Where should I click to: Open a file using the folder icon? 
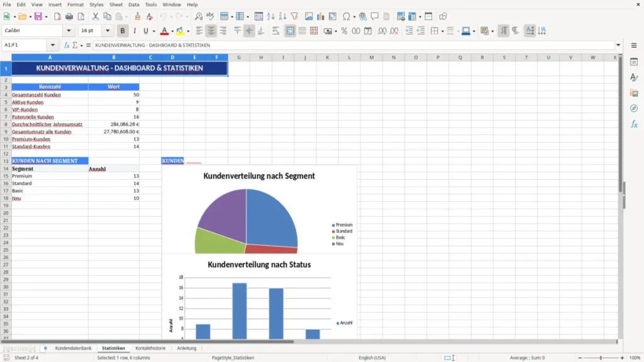click(x=22, y=16)
